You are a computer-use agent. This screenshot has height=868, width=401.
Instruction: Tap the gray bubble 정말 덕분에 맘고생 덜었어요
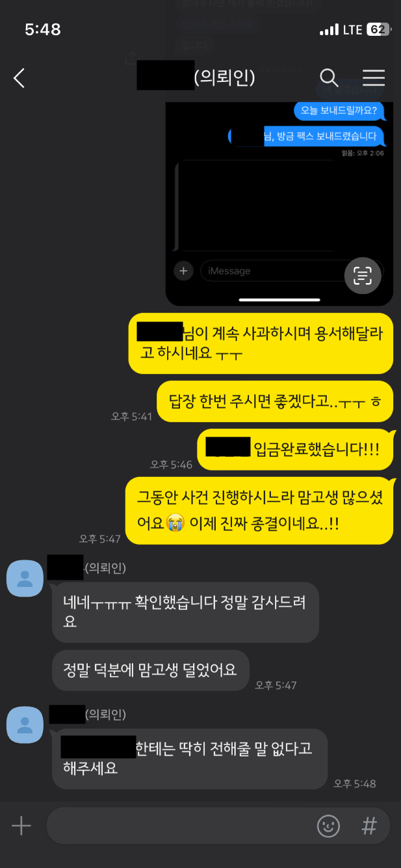pos(150,670)
